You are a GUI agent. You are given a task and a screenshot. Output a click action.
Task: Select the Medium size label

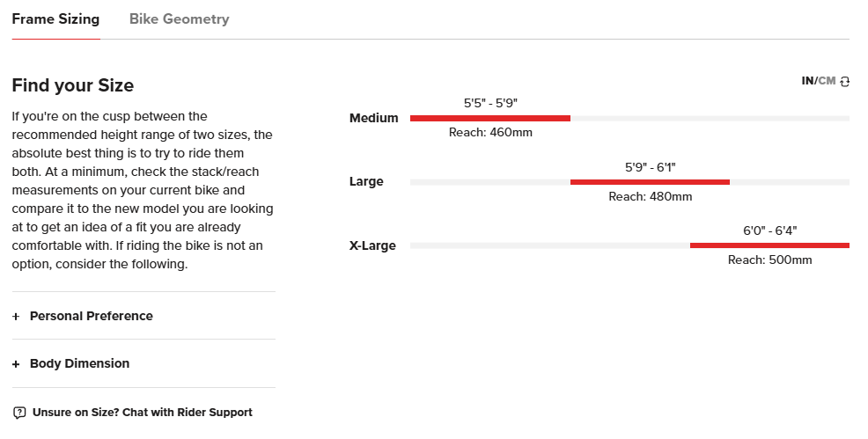tap(373, 118)
